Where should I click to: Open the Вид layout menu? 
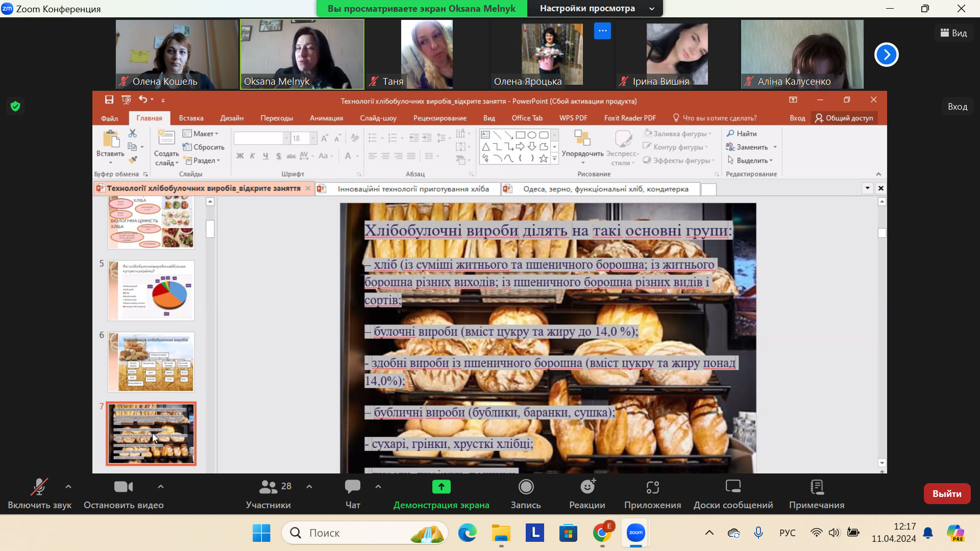click(x=953, y=33)
